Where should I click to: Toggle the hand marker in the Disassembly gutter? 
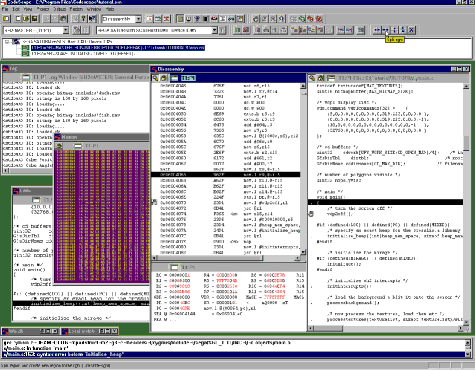154,202
